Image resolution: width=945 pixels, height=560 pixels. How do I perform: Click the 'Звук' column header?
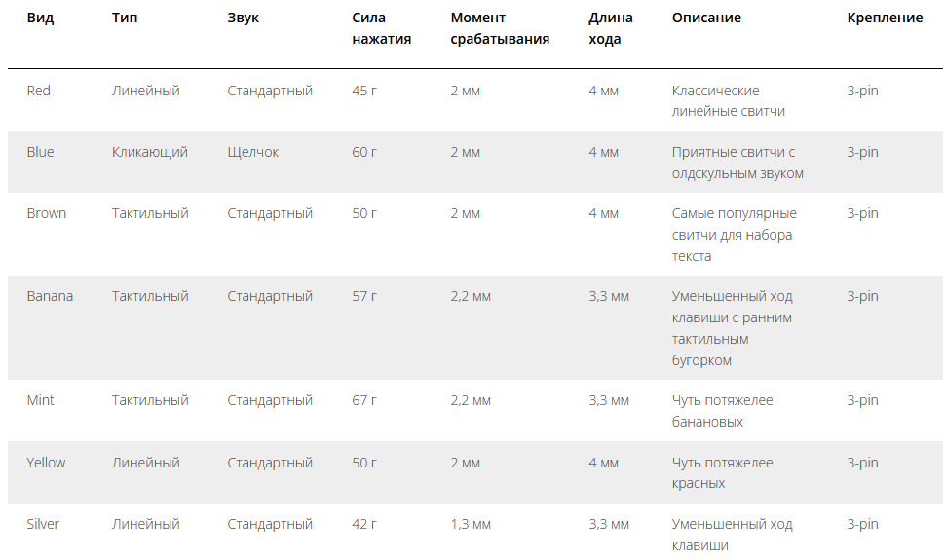243,19
